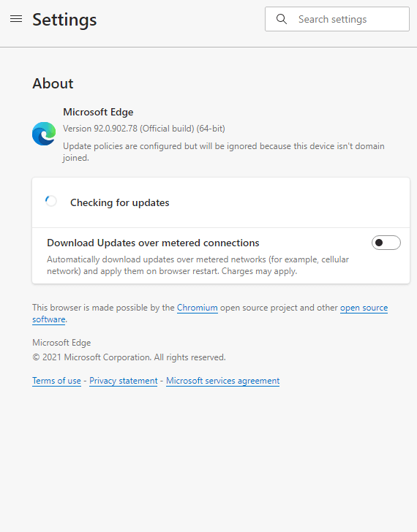Screen dimensions: 417x532
Task: Click the Checking for updates status text
Action: point(119,202)
